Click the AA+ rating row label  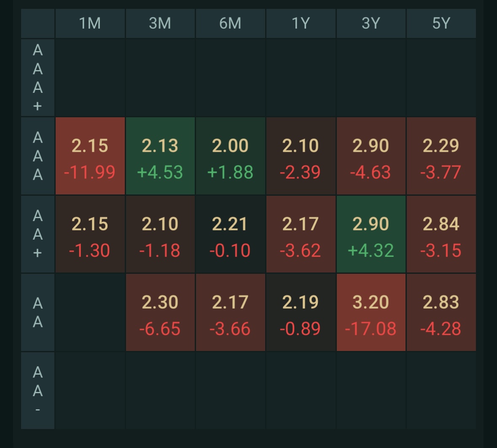tap(38, 234)
